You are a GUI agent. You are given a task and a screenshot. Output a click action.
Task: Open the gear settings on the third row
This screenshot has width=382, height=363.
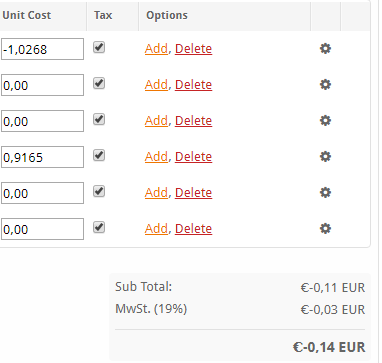pyautogui.click(x=325, y=121)
